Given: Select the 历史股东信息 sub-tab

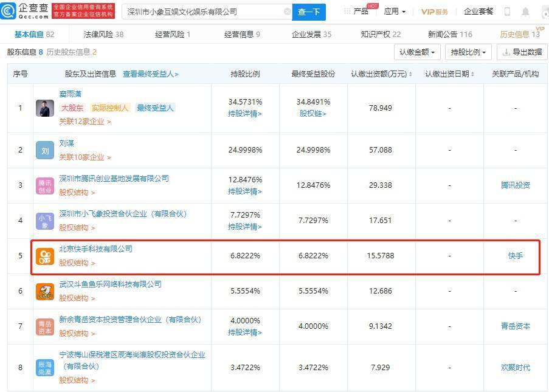Looking at the screenshot, I should pos(71,52).
